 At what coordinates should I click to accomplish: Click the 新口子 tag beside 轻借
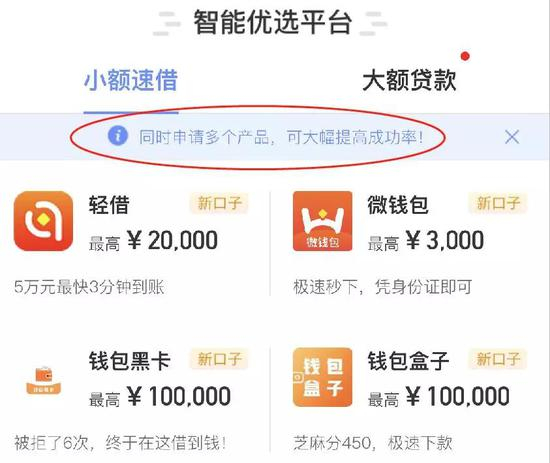point(219,203)
